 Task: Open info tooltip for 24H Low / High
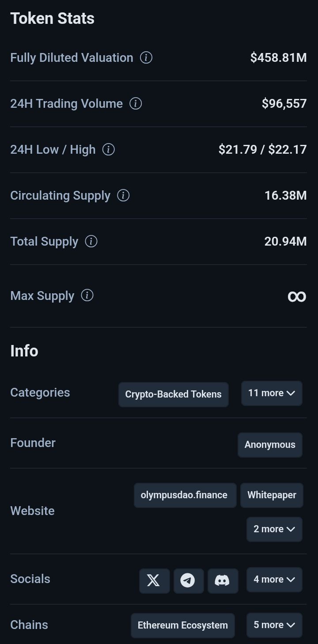pos(109,149)
